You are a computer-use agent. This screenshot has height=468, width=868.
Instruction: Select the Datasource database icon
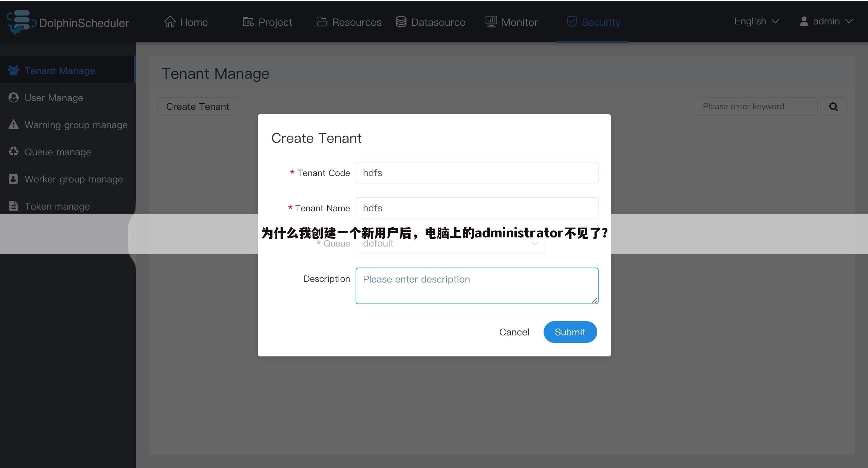[401, 21]
